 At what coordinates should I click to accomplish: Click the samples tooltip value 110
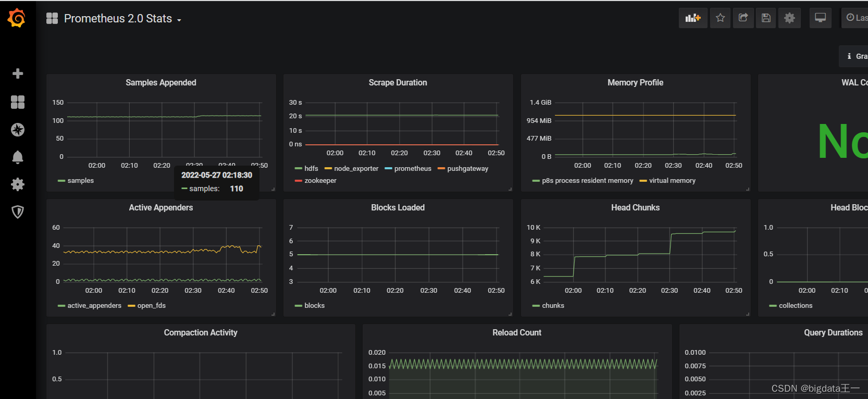point(237,189)
